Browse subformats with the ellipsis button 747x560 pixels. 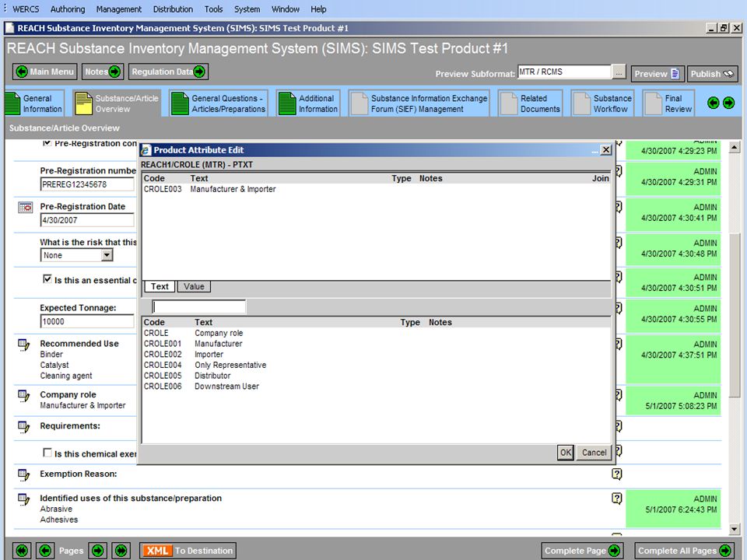(619, 73)
